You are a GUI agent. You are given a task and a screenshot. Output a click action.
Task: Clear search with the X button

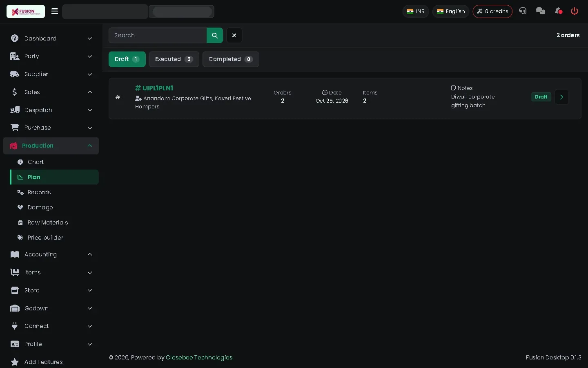234,36
